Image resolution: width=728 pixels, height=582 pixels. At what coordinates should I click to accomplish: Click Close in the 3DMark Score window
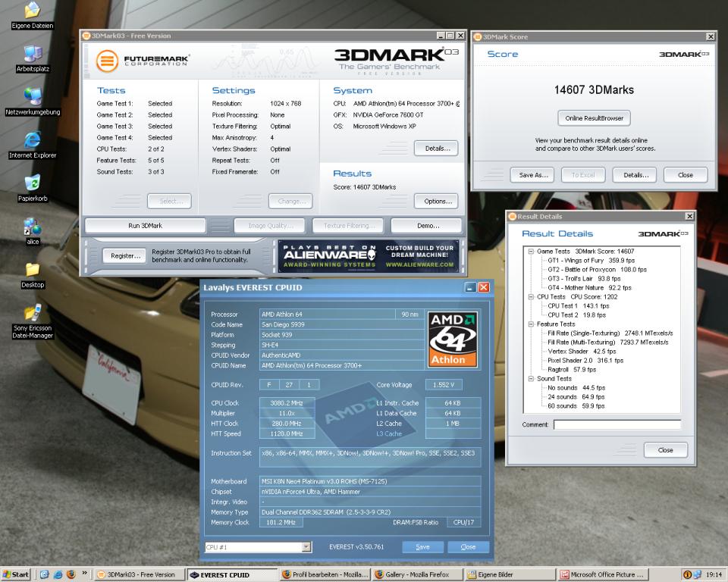tap(686, 175)
